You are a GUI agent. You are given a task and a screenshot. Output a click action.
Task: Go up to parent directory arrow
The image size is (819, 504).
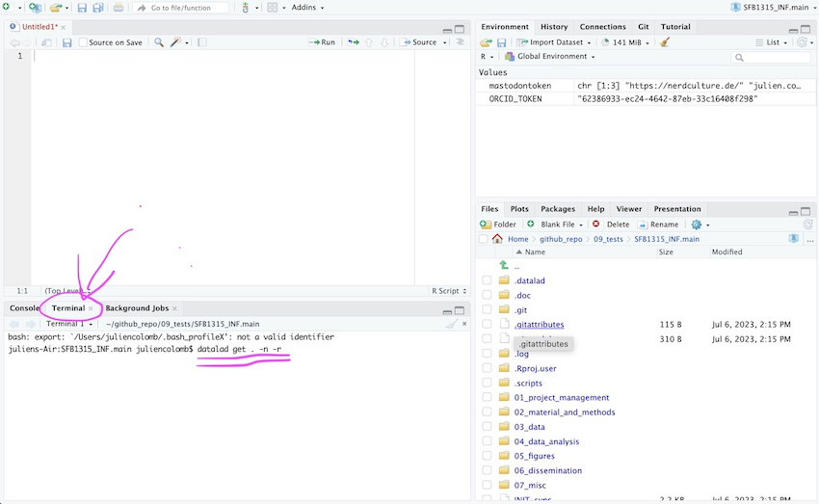(x=504, y=265)
